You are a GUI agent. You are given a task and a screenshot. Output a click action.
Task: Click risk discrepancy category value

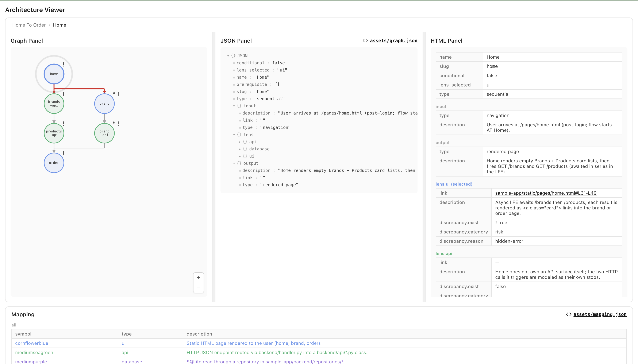[x=499, y=232]
